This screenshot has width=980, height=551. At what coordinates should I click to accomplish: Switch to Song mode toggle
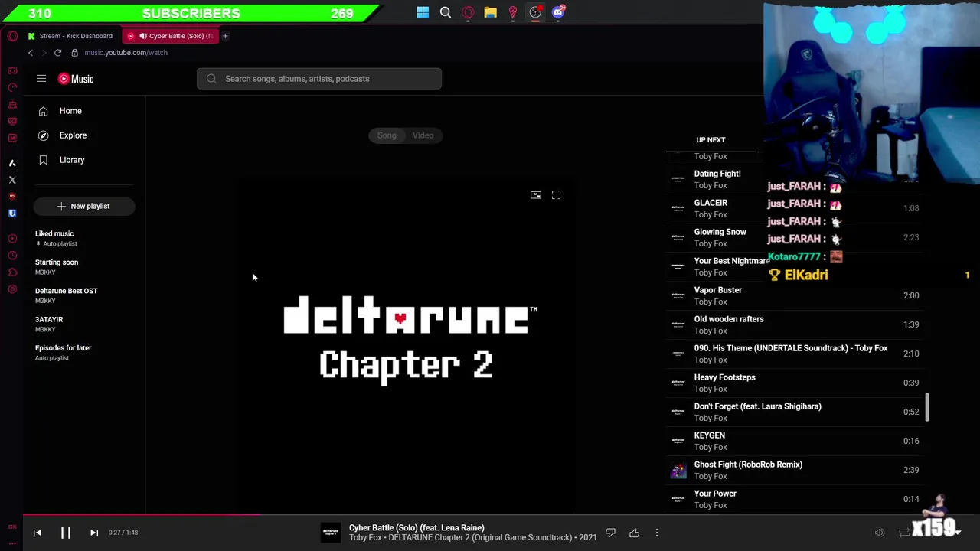pos(387,135)
